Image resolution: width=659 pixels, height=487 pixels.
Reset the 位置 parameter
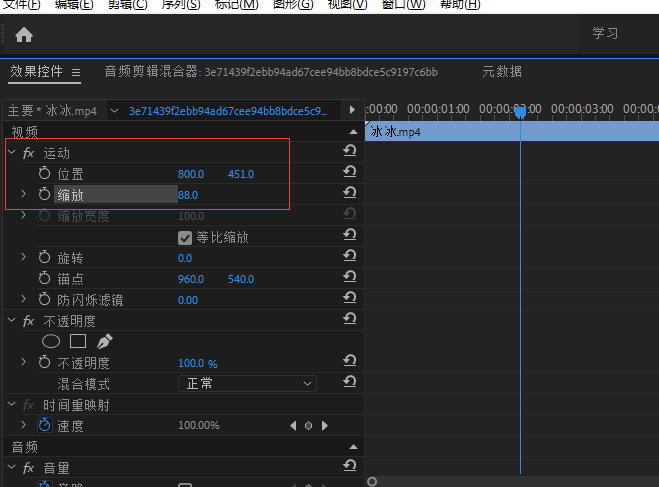(x=350, y=171)
